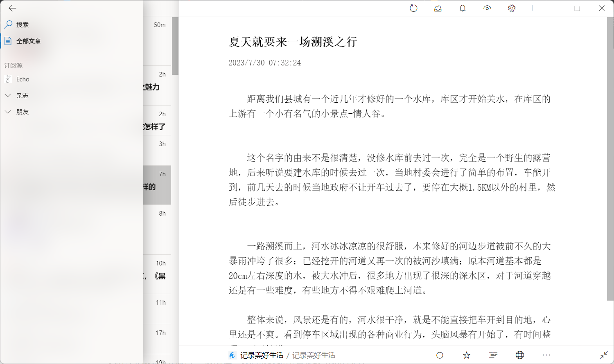The width and height of the screenshot is (614, 364).
Task: Click the back arrow to close menu
Action: click(x=12, y=8)
